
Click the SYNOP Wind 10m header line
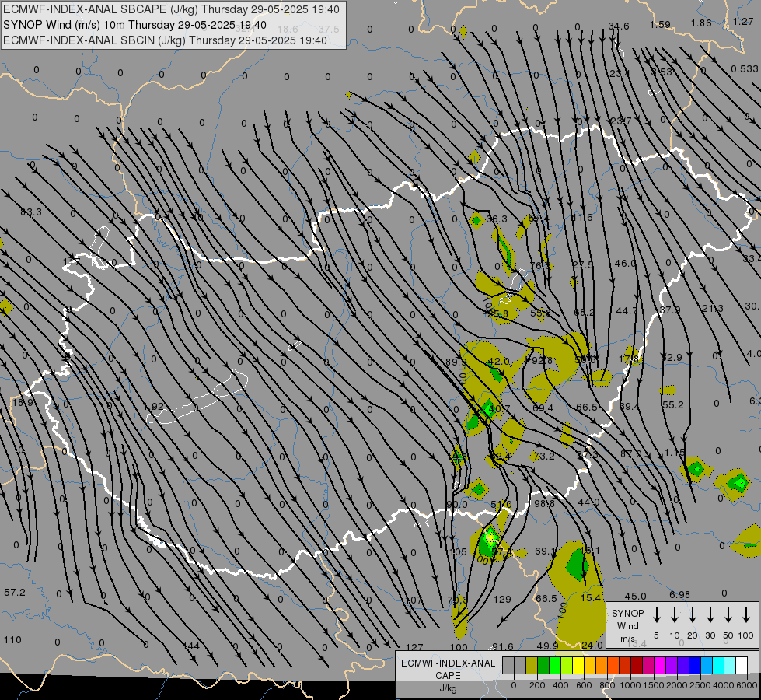tap(134, 25)
